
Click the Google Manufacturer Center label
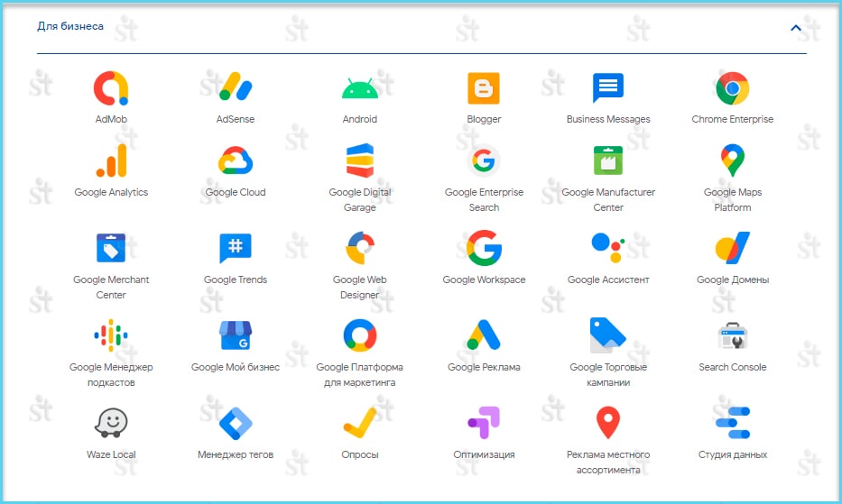608,199
